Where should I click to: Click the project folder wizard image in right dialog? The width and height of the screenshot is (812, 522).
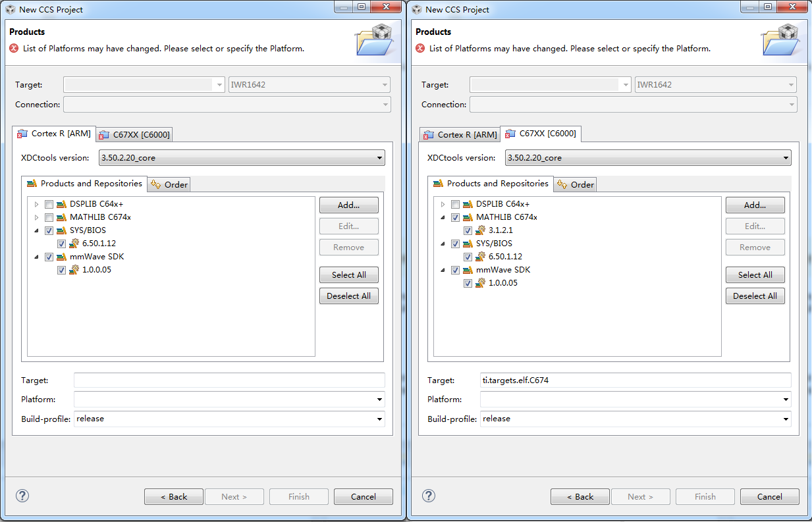[781, 39]
